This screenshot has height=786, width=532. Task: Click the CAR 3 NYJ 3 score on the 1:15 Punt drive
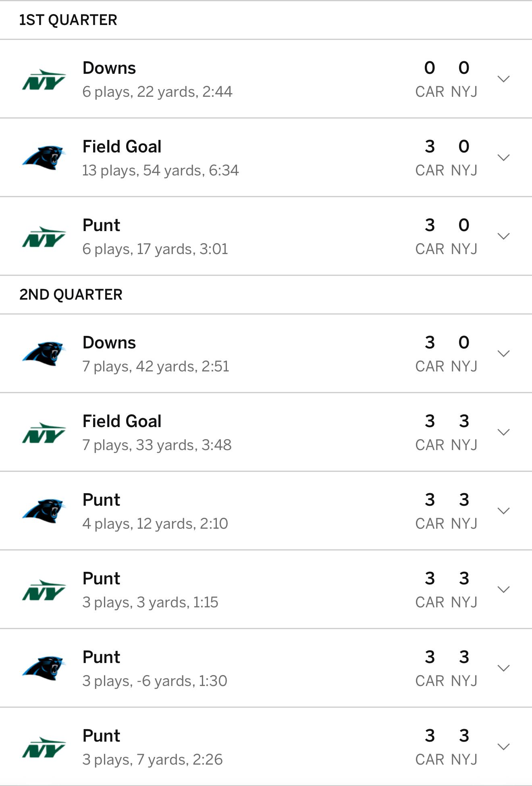tap(446, 589)
